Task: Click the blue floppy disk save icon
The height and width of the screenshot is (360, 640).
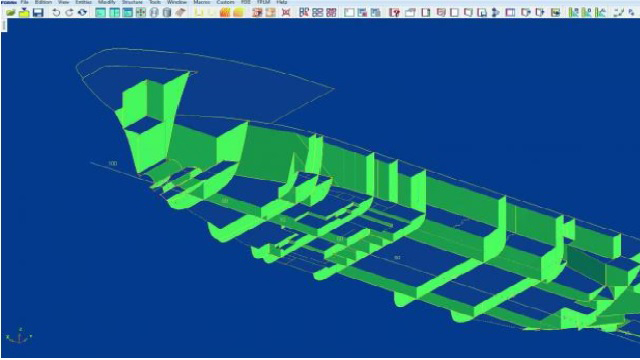Action: point(38,13)
